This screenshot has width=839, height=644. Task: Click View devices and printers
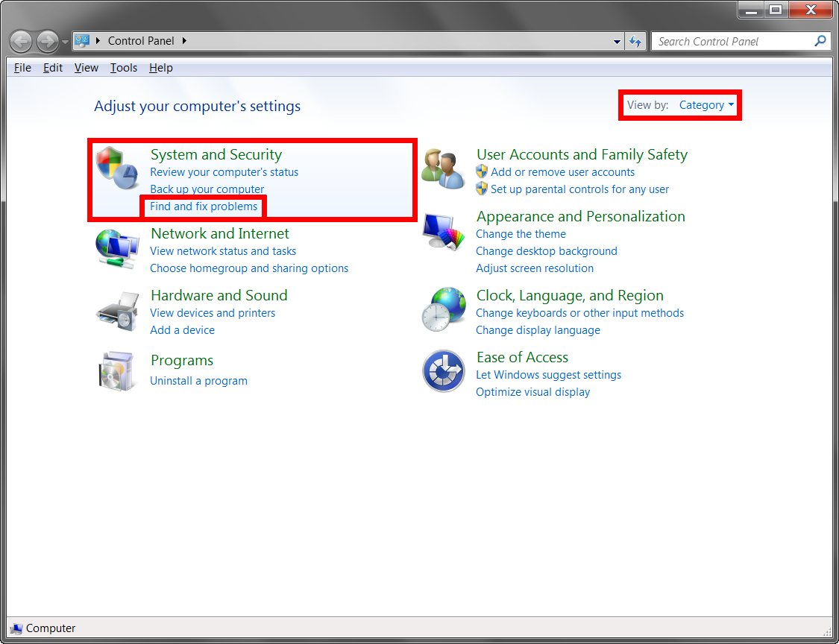(213, 313)
